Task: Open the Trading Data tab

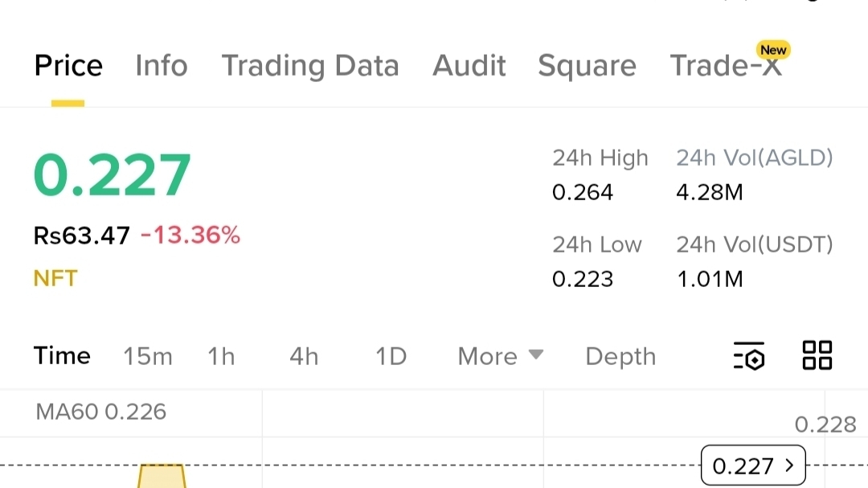Action: 309,65
